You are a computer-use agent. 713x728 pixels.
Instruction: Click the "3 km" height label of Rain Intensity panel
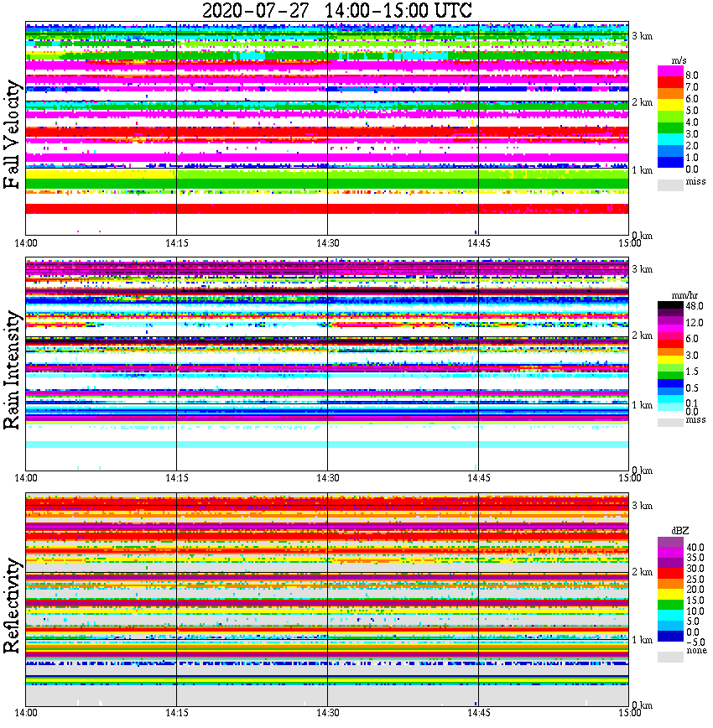tap(643, 269)
